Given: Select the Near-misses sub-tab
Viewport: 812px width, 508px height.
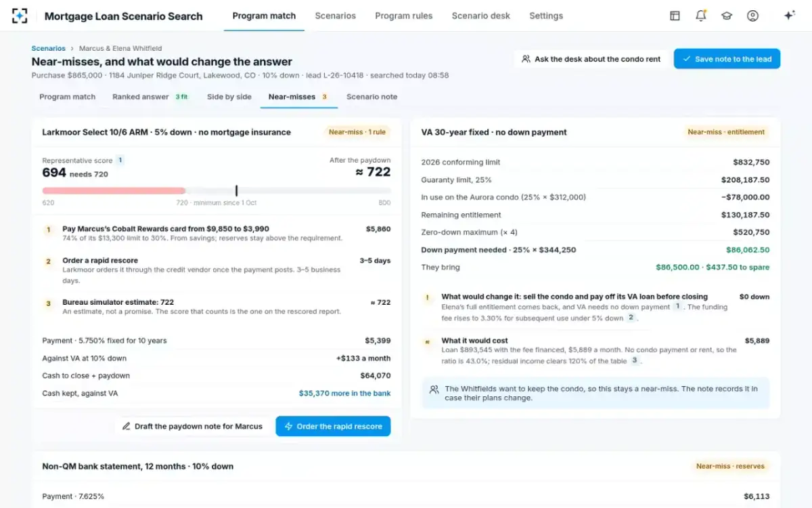Looking at the screenshot, I should pyautogui.click(x=298, y=97).
